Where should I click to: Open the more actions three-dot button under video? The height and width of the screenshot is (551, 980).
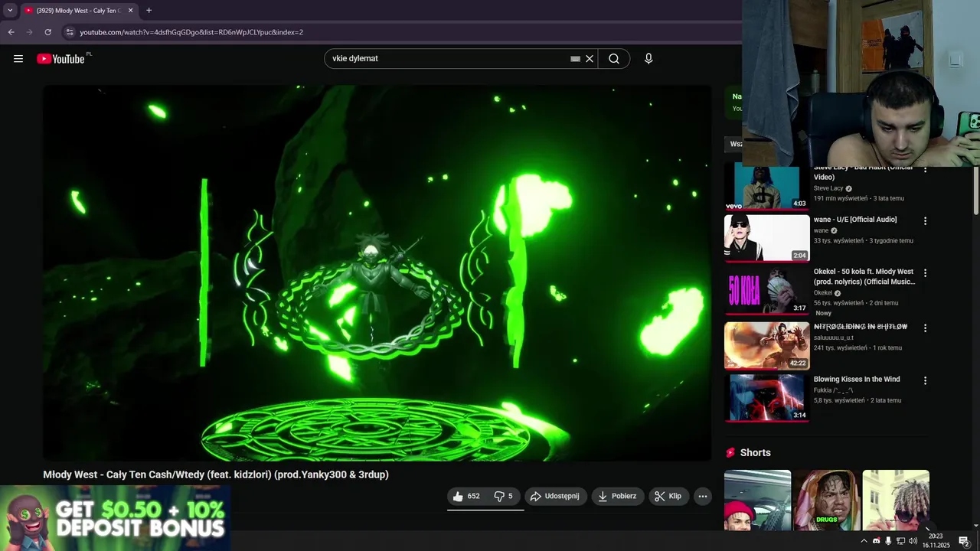pyautogui.click(x=702, y=496)
